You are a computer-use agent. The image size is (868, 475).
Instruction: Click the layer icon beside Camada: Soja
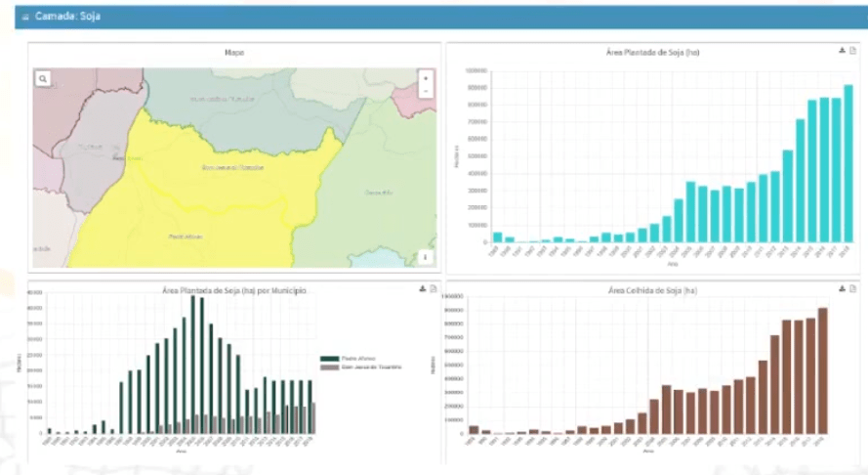tap(25, 18)
